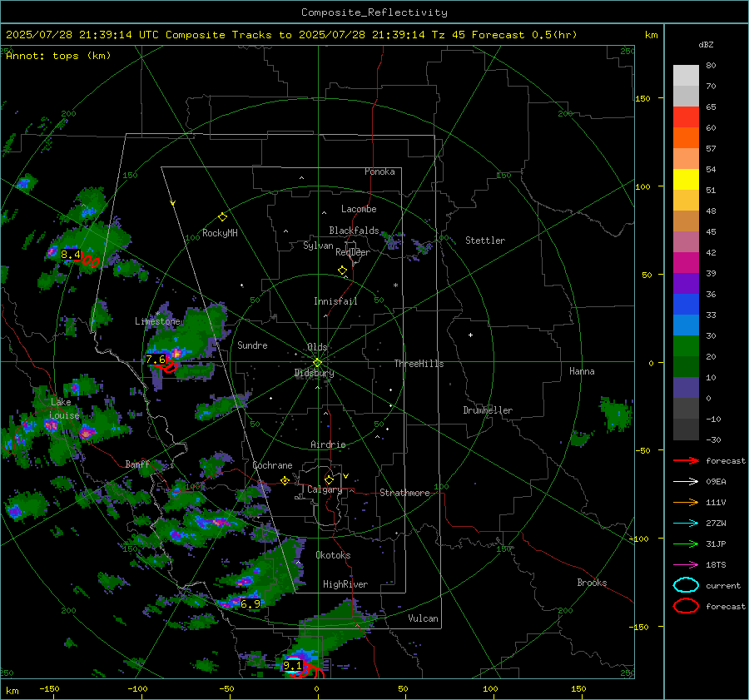Viewport: 749px width, 700px height.
Task: Click the red forecast arrow in legend
Action: pyautogui.click(x=686, y=460)
